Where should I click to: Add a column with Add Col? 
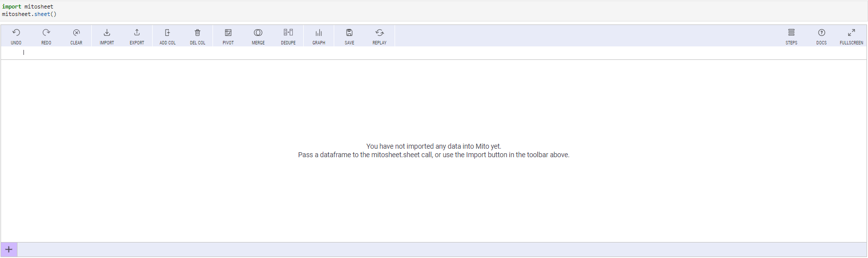(168, 36)
